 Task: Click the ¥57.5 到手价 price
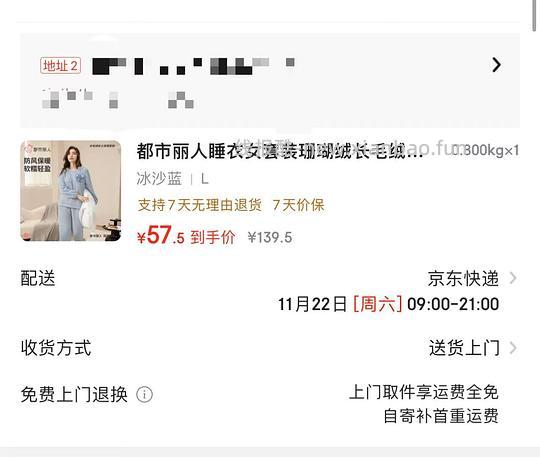click(186, 236)
